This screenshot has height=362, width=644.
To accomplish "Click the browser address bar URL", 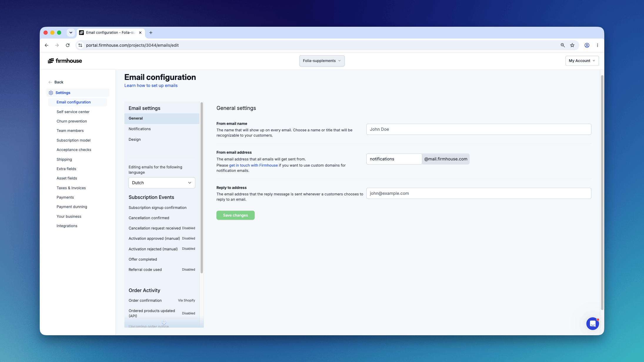I will (132, 45).
